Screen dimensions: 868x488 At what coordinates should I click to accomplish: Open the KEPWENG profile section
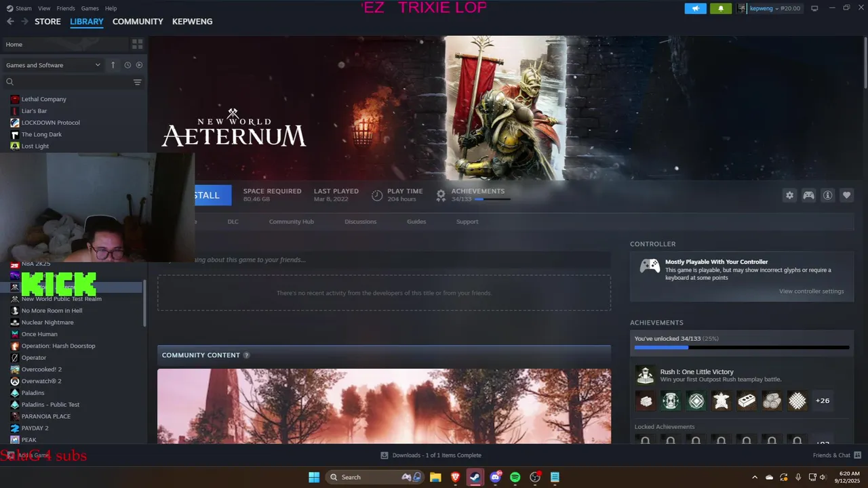[192, 22]
